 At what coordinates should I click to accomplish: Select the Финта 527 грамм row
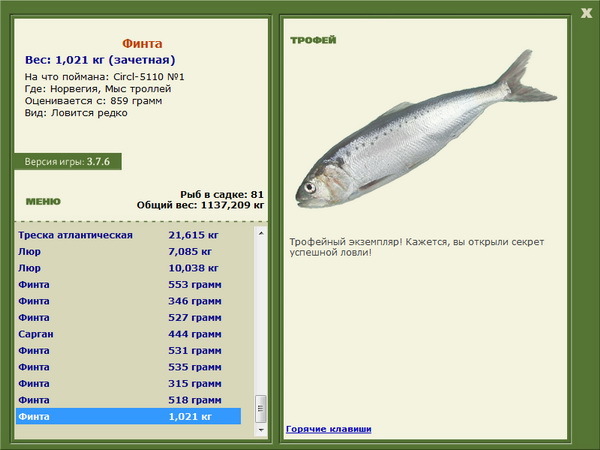129,317
